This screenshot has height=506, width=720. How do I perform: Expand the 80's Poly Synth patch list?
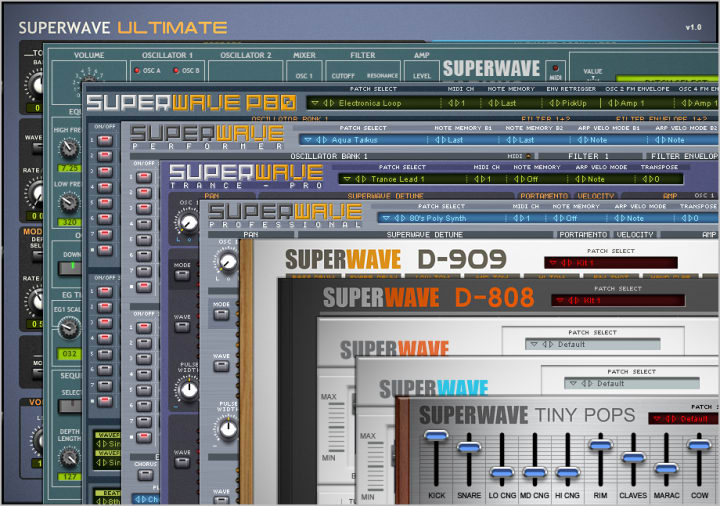(433, 217)
